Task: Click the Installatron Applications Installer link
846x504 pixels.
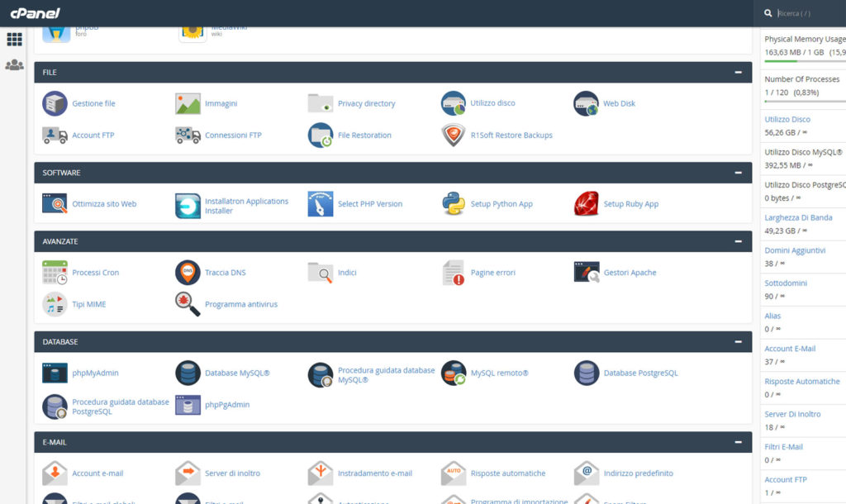Action: (x=246, y=206)
